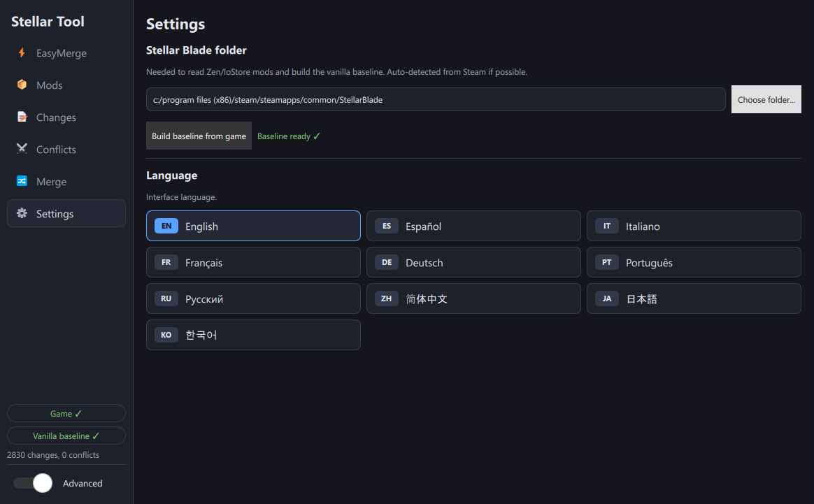This screenshot has width=814, height=504.
Task: Pick Français as the language
Action: click(x=253, y=262)
